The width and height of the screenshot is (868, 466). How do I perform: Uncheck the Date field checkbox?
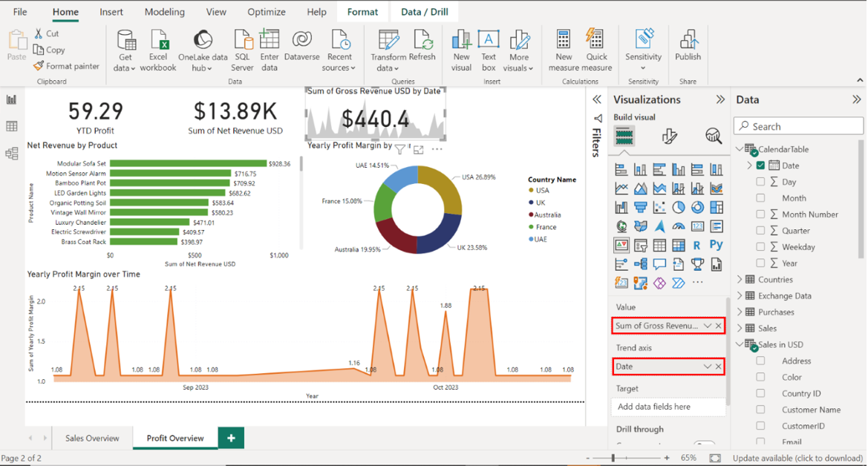point(760,165)
